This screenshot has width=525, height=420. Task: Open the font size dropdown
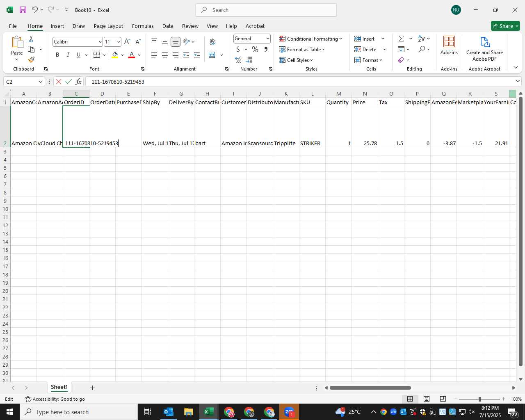119,42
